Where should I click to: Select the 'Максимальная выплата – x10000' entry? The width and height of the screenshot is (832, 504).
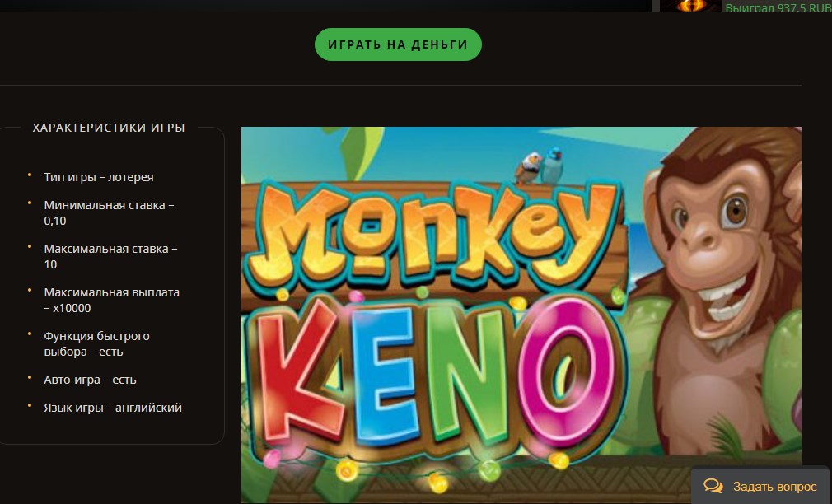(111, 300)
